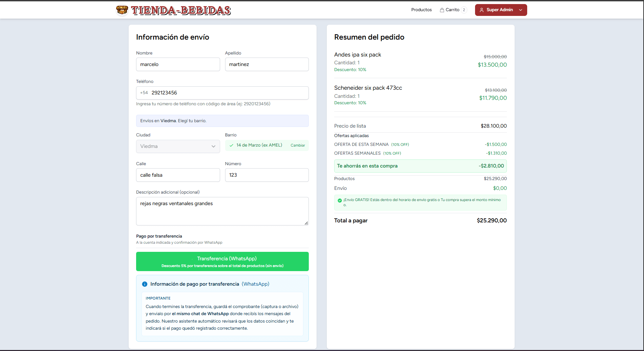Navigate to the Productos section
Image resolution: width=644 pixels, height=351 pixels.
pyautogui.click(x=421, y=10)
